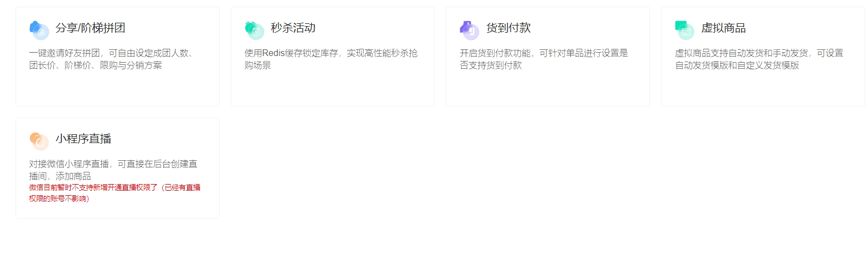Click the description starting 对接微信小程序直播
The image size is (868, 255).
pyautogui.click(x=113, y=170)
